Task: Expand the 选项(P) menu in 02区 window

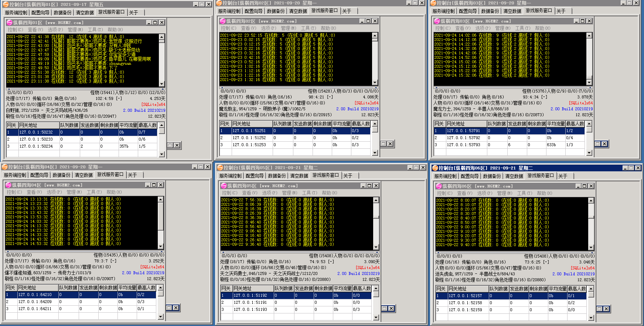Action: [x=268, y=28]
